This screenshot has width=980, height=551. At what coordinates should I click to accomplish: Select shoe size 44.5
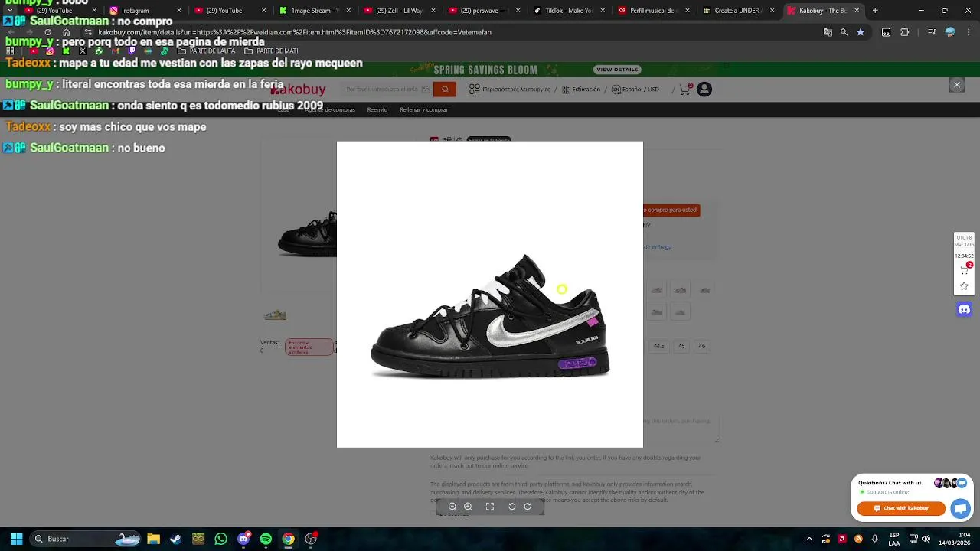659,346
